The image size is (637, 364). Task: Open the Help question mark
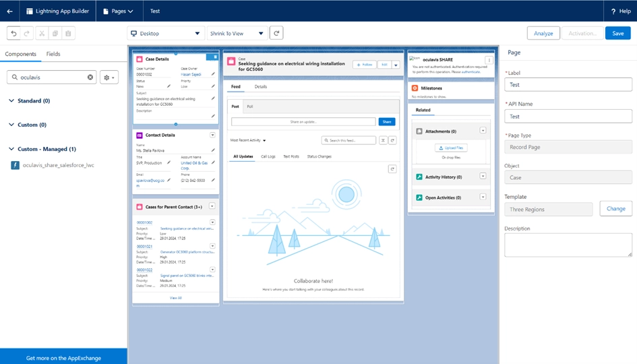click(613, 11)
